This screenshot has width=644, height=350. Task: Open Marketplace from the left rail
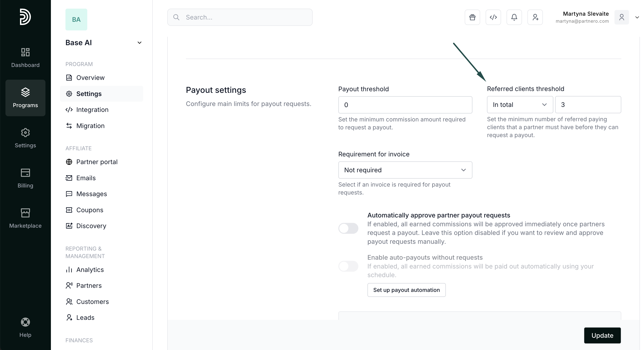(x=25, y=218)
